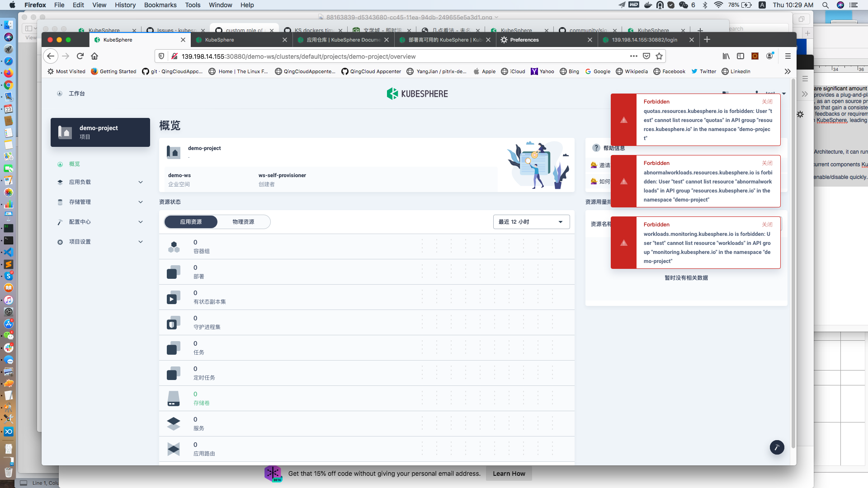Close the workloads.monitoring Forbidden notification
Screen dimensions: 868x488
coord(767,225)
